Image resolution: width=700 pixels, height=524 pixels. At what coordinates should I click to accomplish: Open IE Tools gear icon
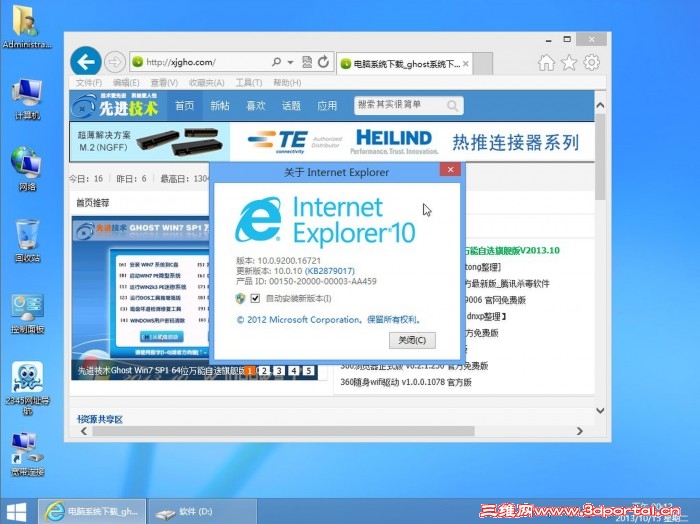coord(592,62)
